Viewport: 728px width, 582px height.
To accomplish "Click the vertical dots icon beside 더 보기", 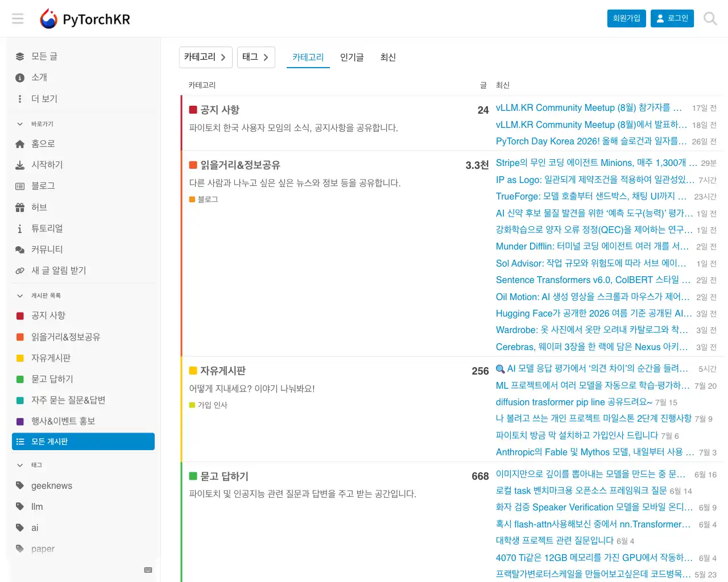I will coord(20,99).
